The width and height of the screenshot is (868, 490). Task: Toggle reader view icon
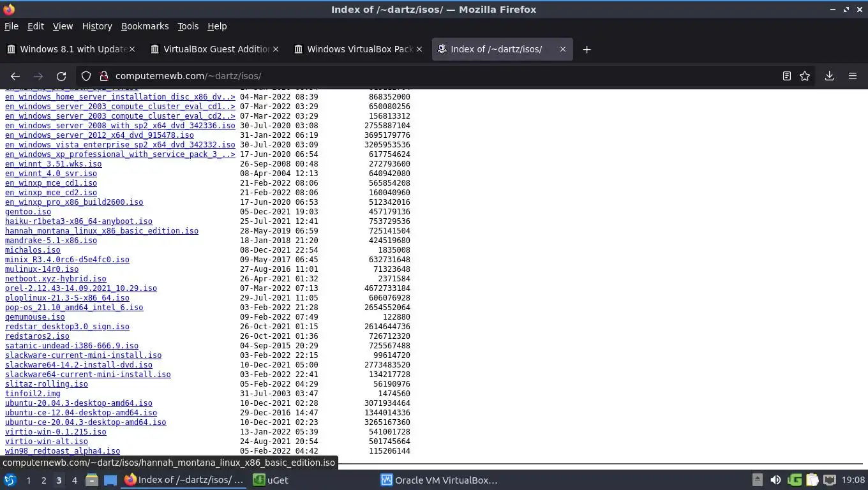[x=787, y=76]
